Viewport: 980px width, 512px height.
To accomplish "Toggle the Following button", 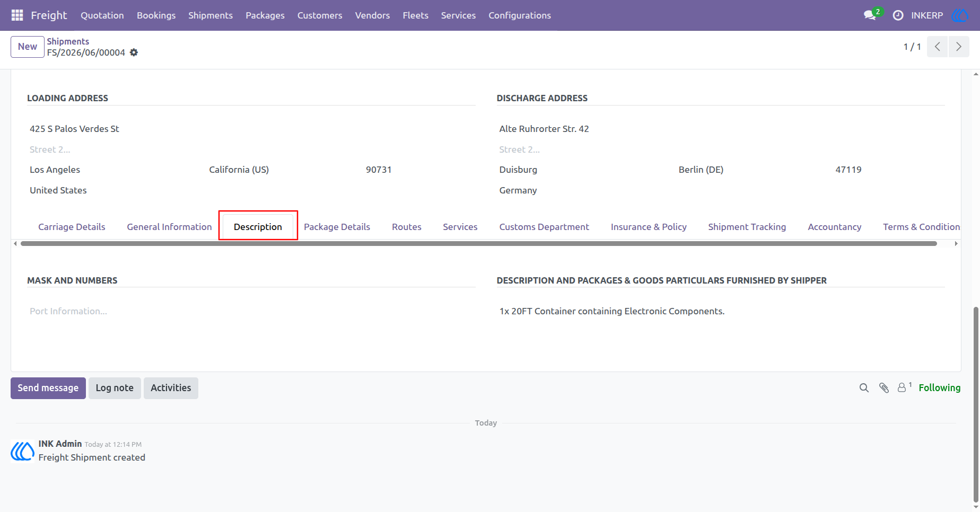I will (x=939, y=388).
